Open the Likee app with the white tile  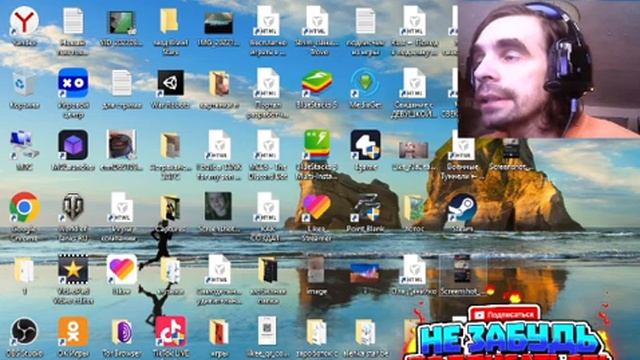122,269
